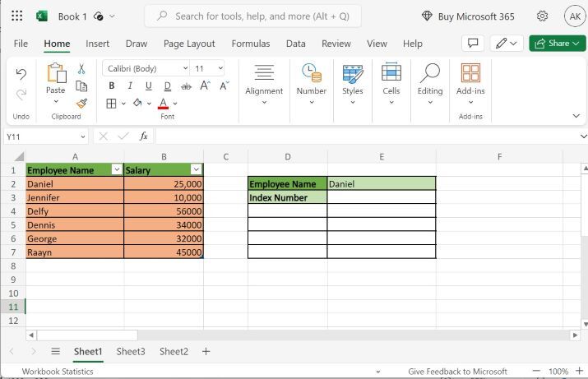Open the app launcher grid
The height and width of the screenshot is (379, 588).
coord(16,16)
